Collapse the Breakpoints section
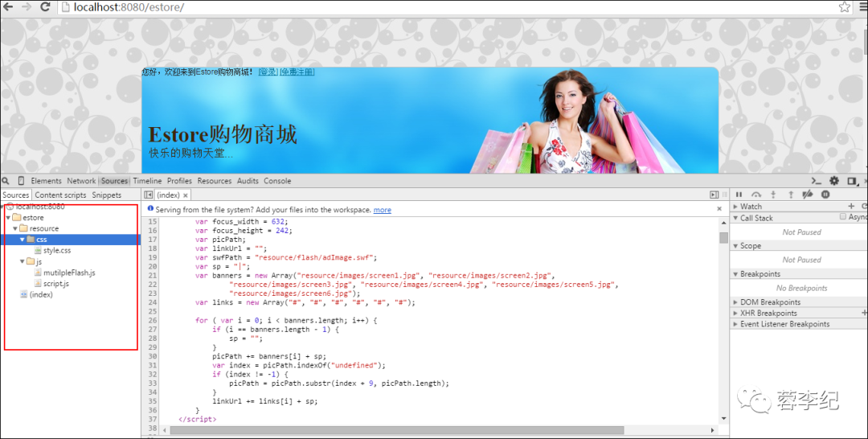This screenshot has width=868, height=439. tap(735, 274)
